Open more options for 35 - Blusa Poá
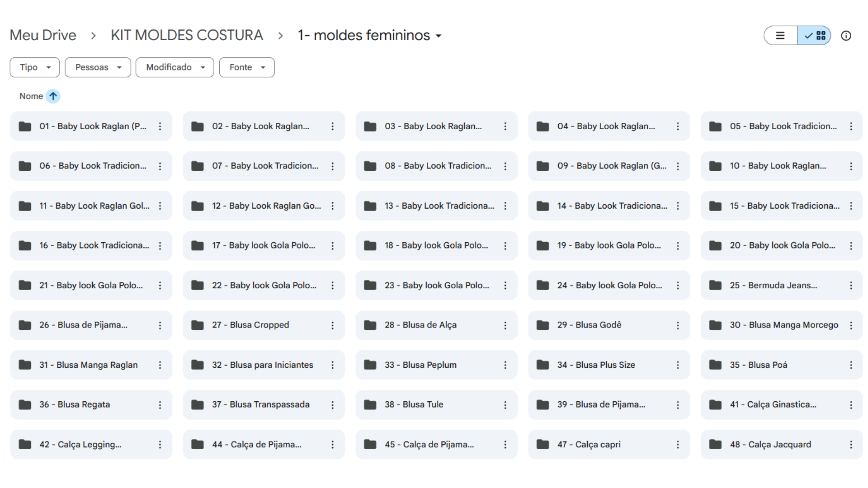Screen dimensions: 868x488 click(851, 365)
